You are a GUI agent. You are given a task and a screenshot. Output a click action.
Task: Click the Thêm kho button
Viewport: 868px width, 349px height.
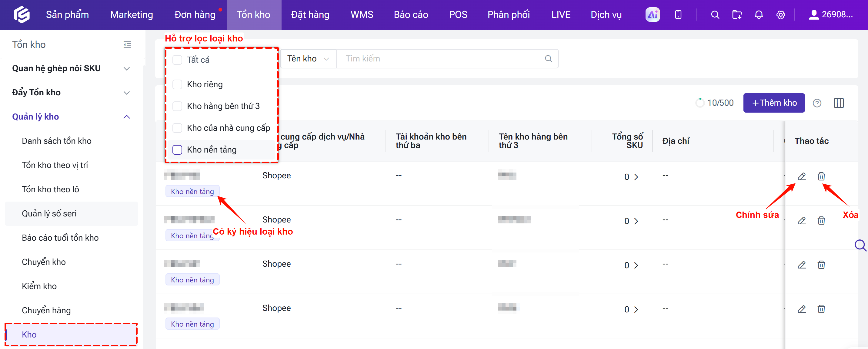point(774,103)
